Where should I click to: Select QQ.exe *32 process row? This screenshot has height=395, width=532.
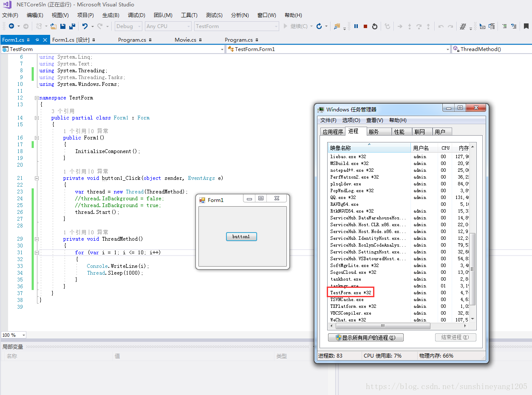[x=398, y=197]
